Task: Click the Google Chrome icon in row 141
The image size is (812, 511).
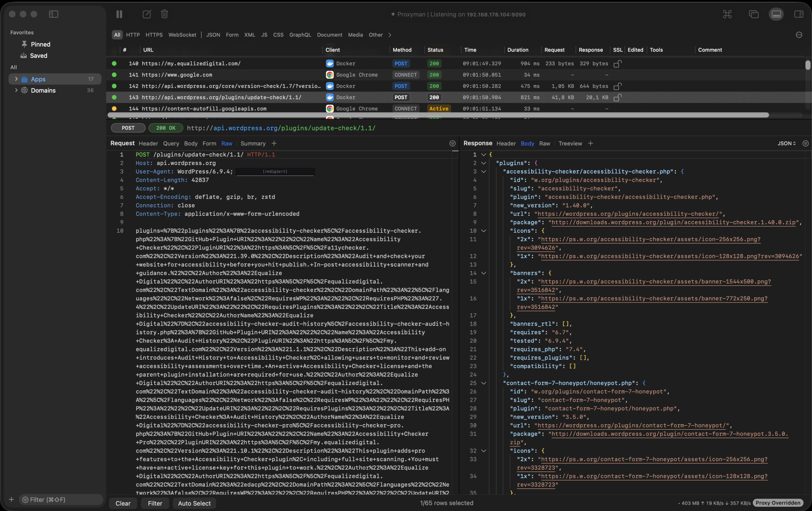Action: click(330, 75)
